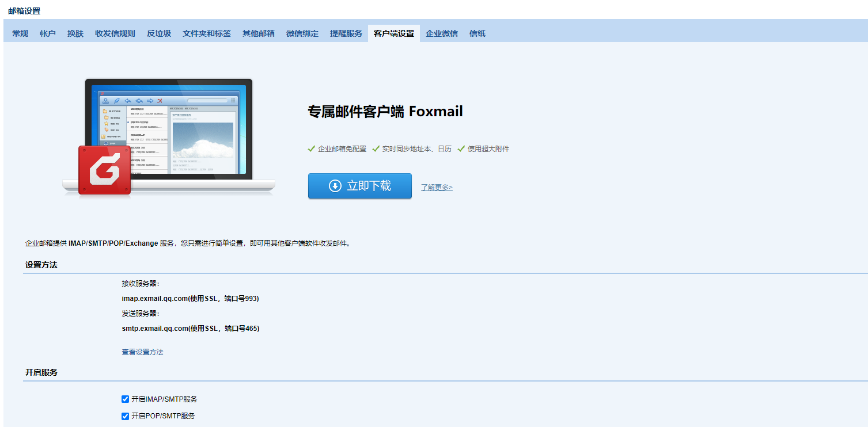Open the 微信绑定 tab
The image size is (868, 427).
point(302,33)
